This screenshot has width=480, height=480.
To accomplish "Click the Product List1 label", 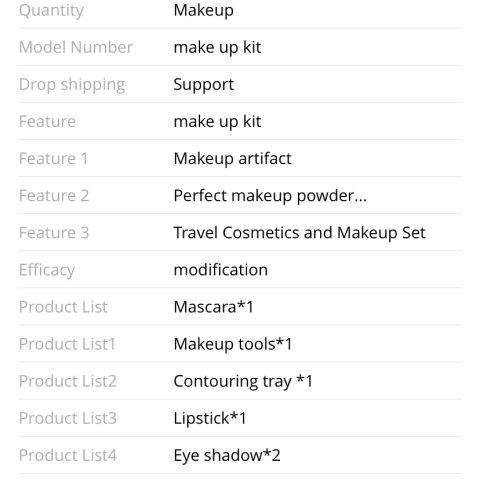I will click(67, 344).
